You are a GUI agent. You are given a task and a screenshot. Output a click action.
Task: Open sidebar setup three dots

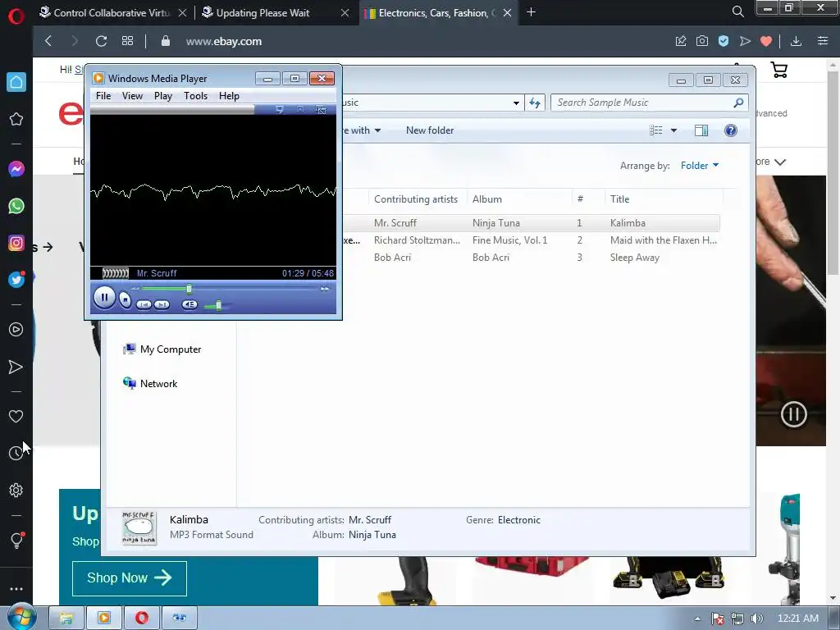tap(16, 589)
